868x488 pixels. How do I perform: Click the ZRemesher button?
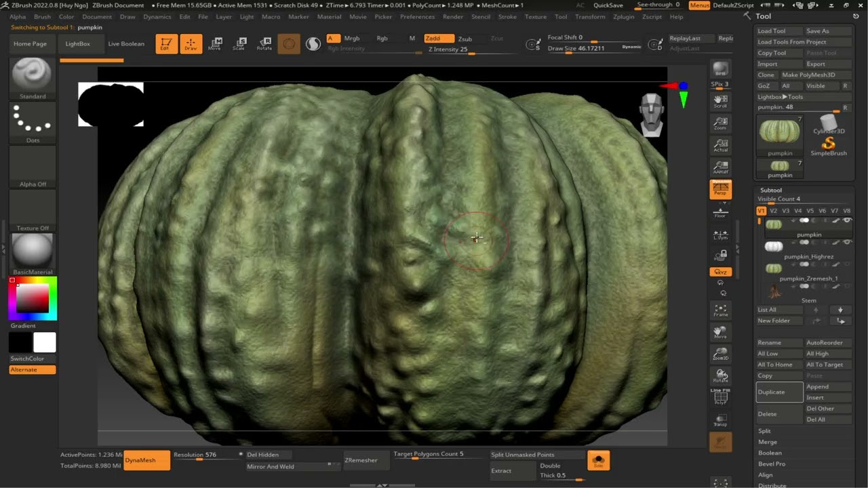pos(366,460)
